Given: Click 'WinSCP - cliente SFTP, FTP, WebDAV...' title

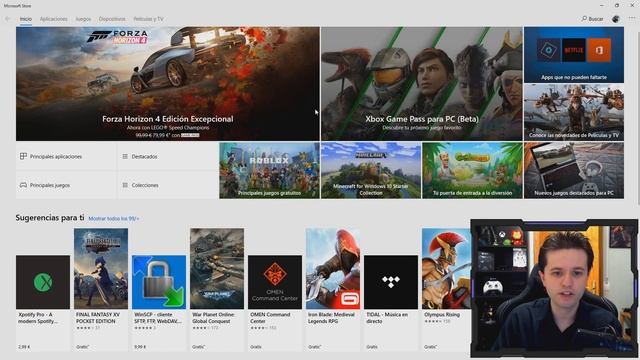Looking at the screenshot, I should click(x=158, y=318).
